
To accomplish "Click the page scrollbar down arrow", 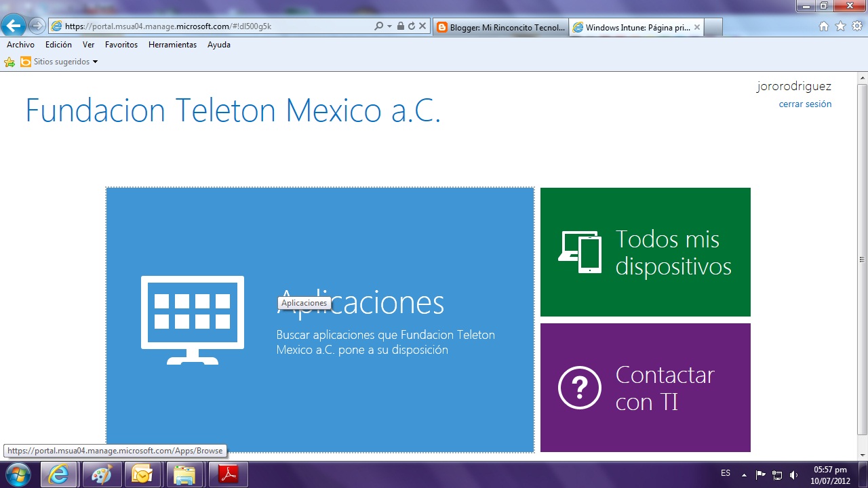I will tap(862, 455).
